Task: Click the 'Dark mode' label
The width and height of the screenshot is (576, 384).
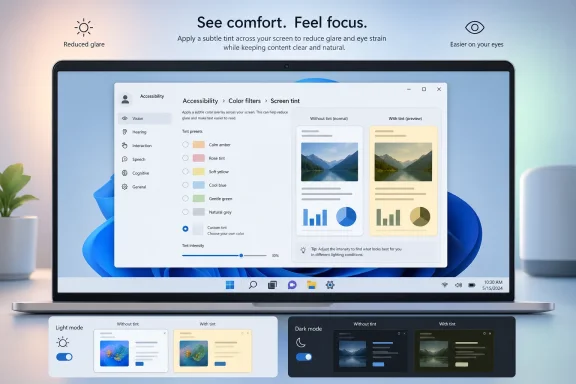Action: click(x=308, y=329)
